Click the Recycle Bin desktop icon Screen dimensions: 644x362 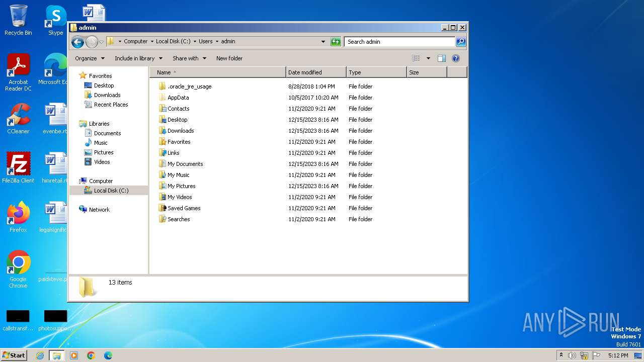click(x=18, y=20)
